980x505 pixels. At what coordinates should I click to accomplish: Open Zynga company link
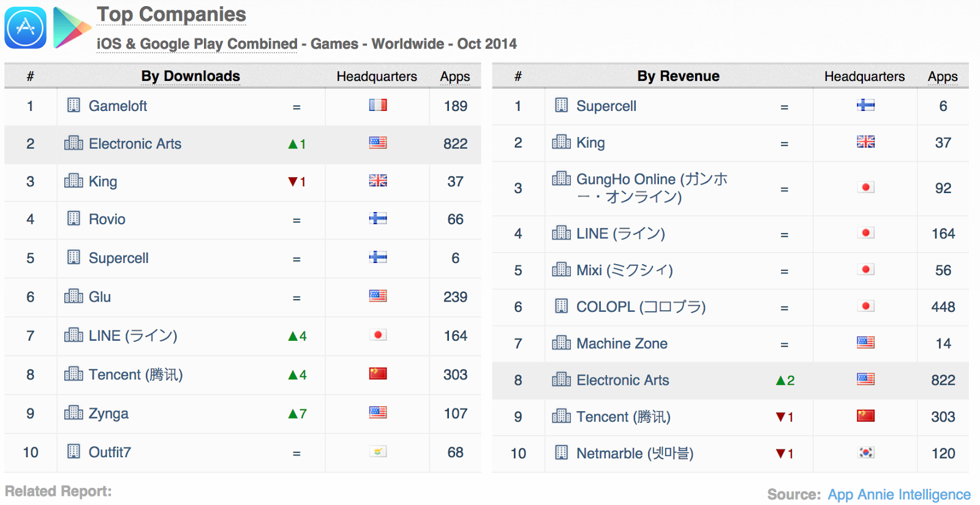(x=108, y=414)
